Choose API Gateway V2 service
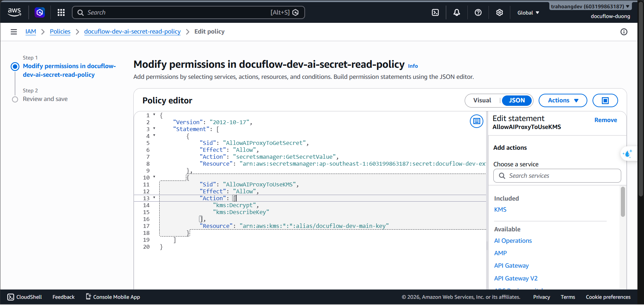644x305 pixels. coord(516,278)
